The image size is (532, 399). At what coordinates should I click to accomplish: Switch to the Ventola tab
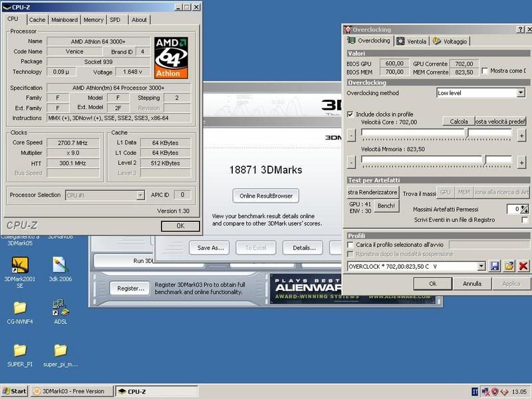pos(412,41)
